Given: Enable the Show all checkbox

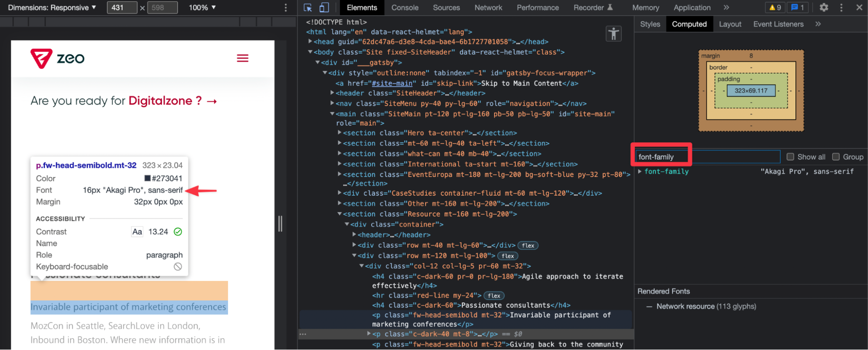Looking at the screenshot, I should pos(790,157).
